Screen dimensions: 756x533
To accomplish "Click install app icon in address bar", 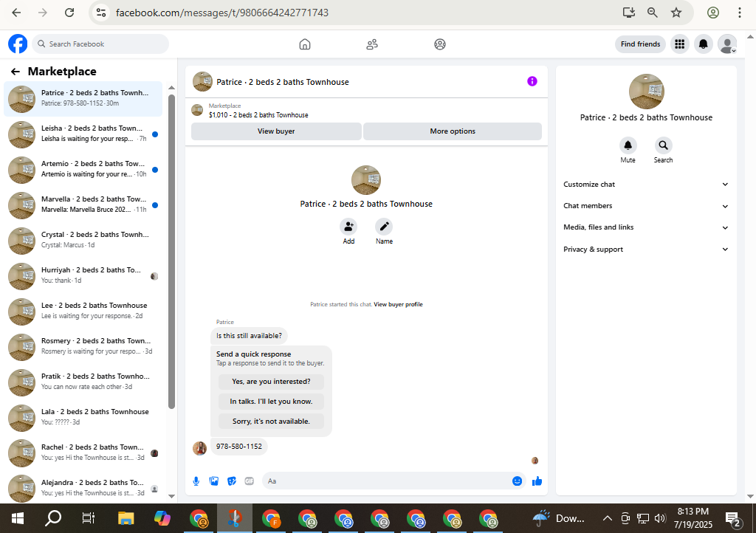I will (629, 13).
